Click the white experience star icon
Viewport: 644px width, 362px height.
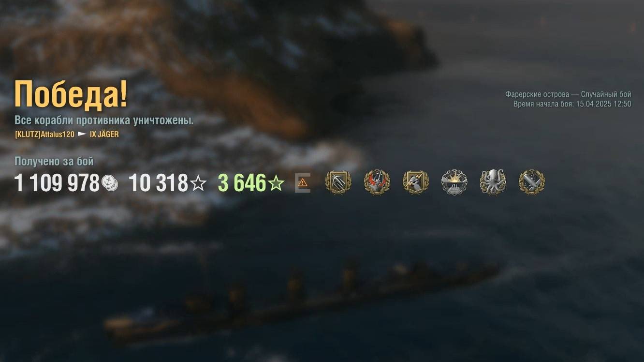coord(198,183)
